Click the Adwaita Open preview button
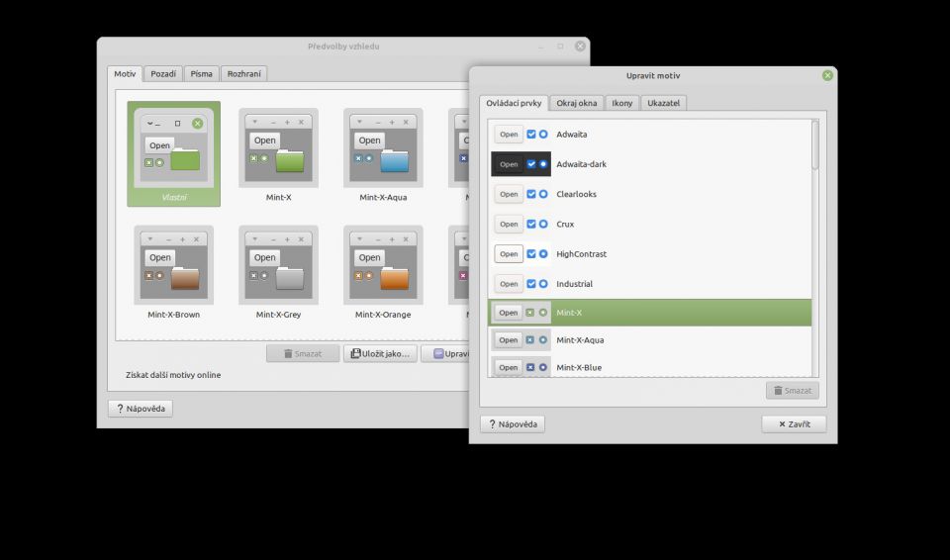Image resolution: width=950 pixels, height=560 pixels. click(509, 135)
